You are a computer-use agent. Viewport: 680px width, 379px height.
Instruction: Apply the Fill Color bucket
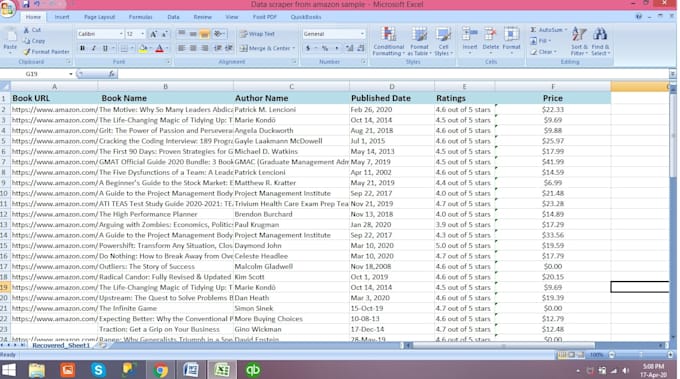click(x=143, y=49)
